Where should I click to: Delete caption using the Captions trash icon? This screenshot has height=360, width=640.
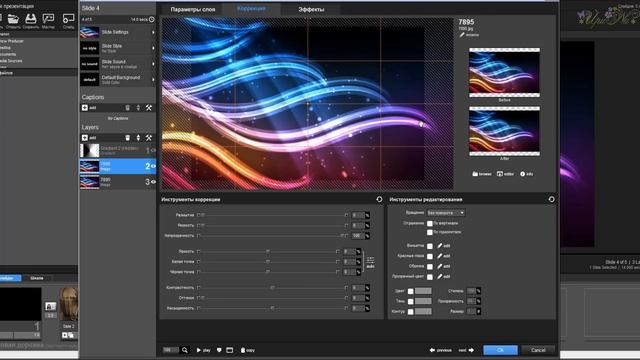click(127, 108)
